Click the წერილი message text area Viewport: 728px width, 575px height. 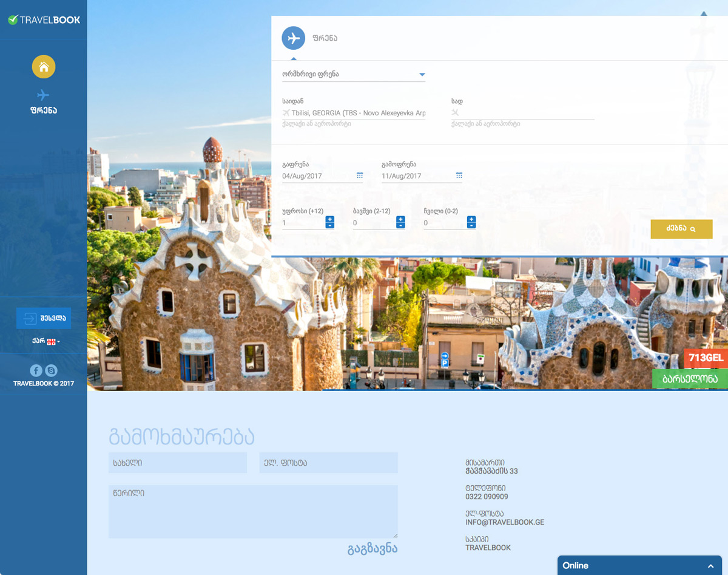(x=253, y=511)
